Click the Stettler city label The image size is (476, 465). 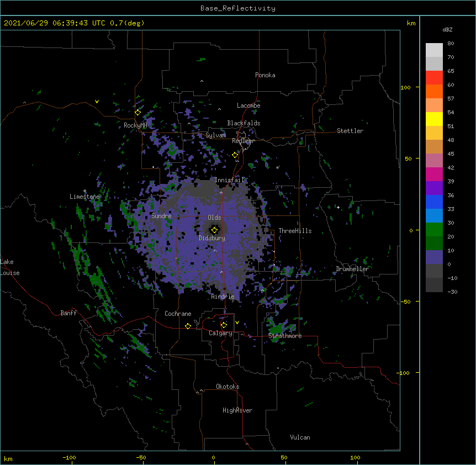point(350,131)
